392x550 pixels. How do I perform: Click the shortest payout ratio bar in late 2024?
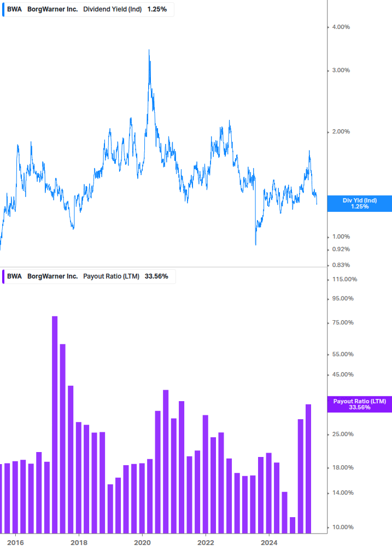click(x=292, y=525)
